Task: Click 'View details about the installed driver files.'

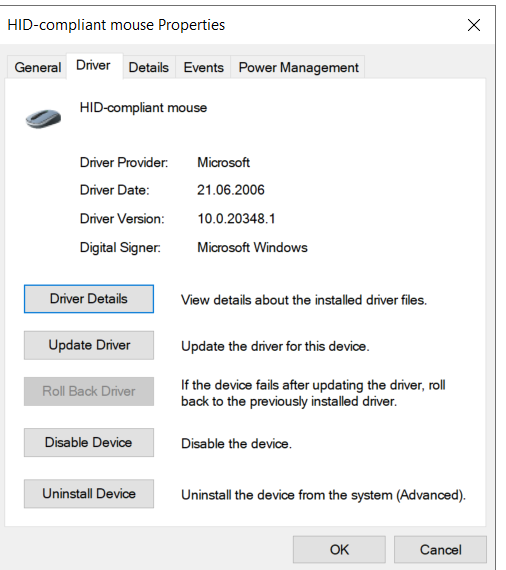Action: point(304,300)
